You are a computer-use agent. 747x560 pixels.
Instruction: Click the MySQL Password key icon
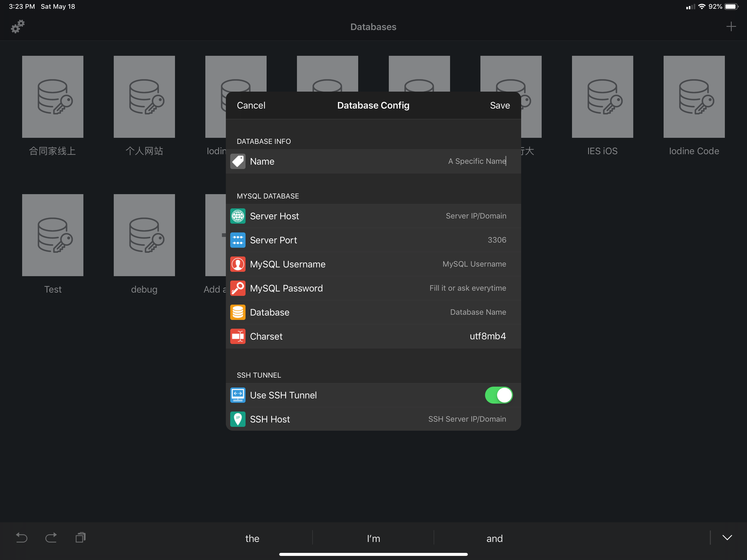(x=238, y=288)
